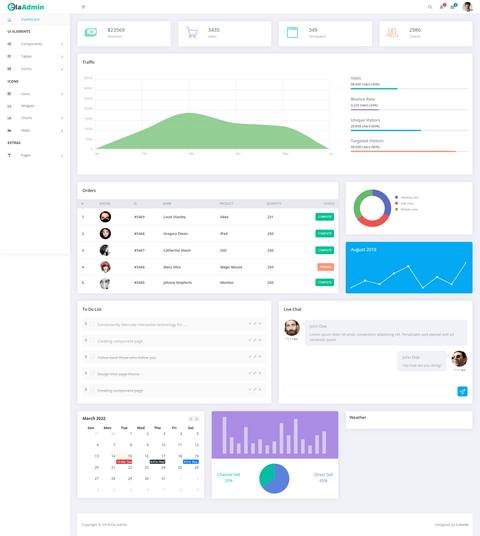Open the messages envelope icon in header
Viewport: 480px width, 536px height.
point(453,6)
